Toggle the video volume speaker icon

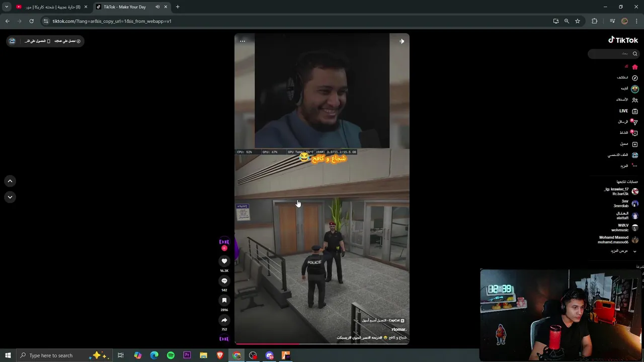[x=401, y=41]
